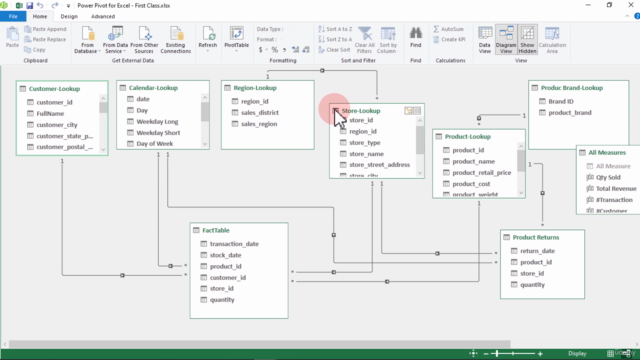Click Create KPI

click(449, 39)
